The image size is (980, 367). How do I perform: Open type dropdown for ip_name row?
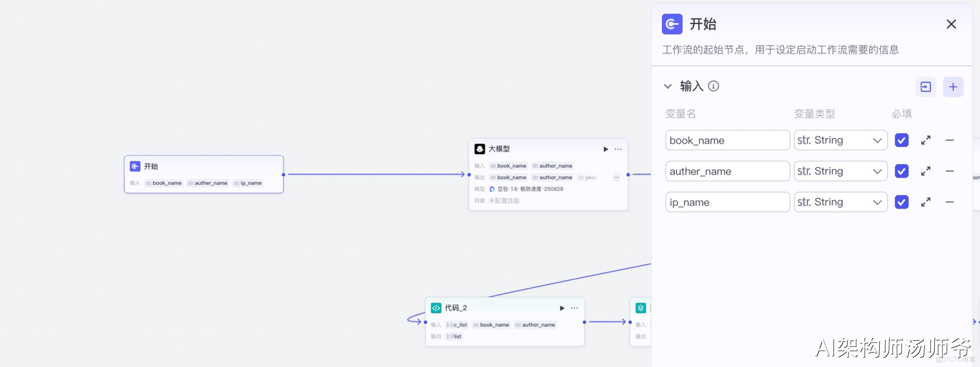[841, 202]
